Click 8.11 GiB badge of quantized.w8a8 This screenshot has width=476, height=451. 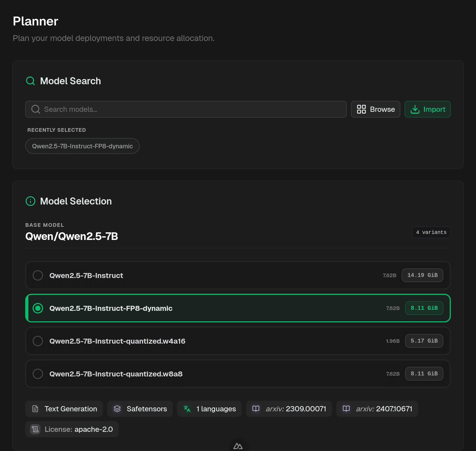424,374
